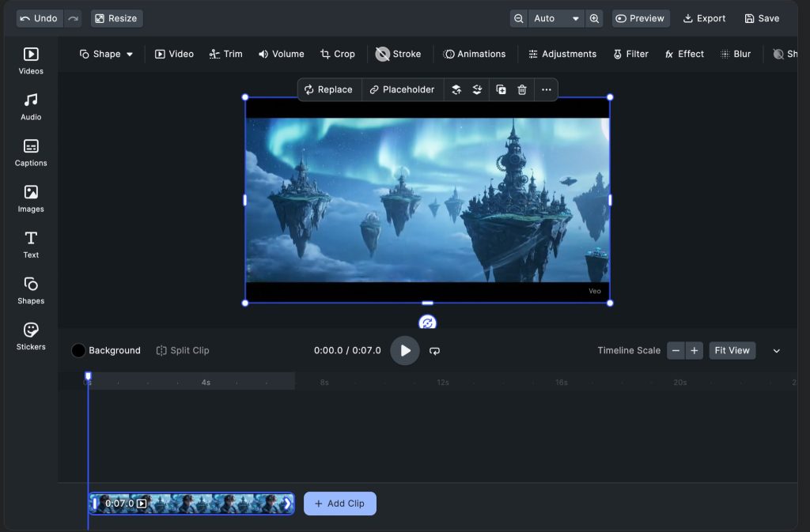The height and width of the screenshot is (532, 810).
Task: Open the Filter options
Action: [x=630, y=55]
